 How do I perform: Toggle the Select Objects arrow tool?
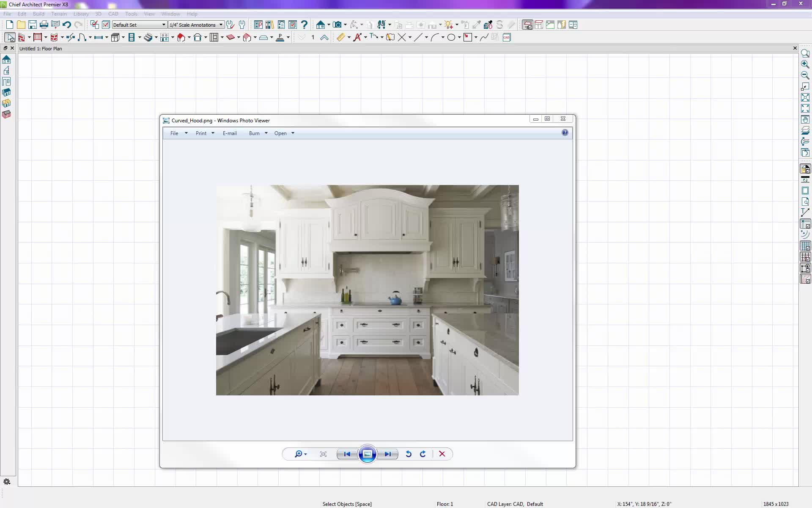(10, 37)
